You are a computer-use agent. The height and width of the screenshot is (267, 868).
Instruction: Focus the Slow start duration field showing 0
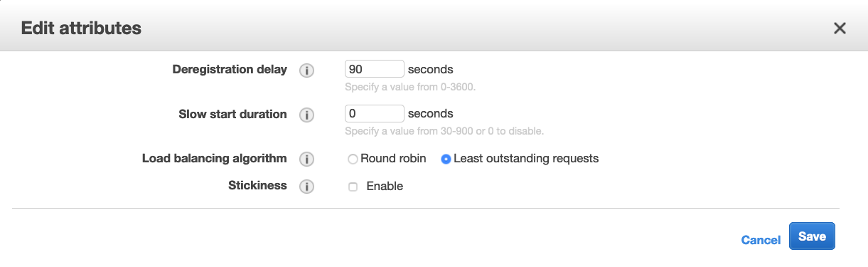pos(375,113)
